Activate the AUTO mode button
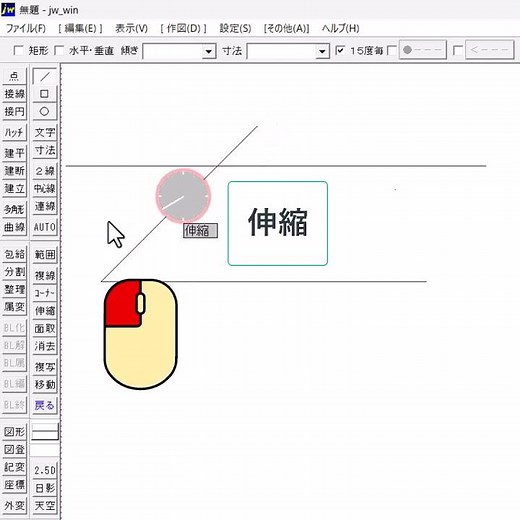This screenshot has height=520, width=520. [x=45, y=227]
